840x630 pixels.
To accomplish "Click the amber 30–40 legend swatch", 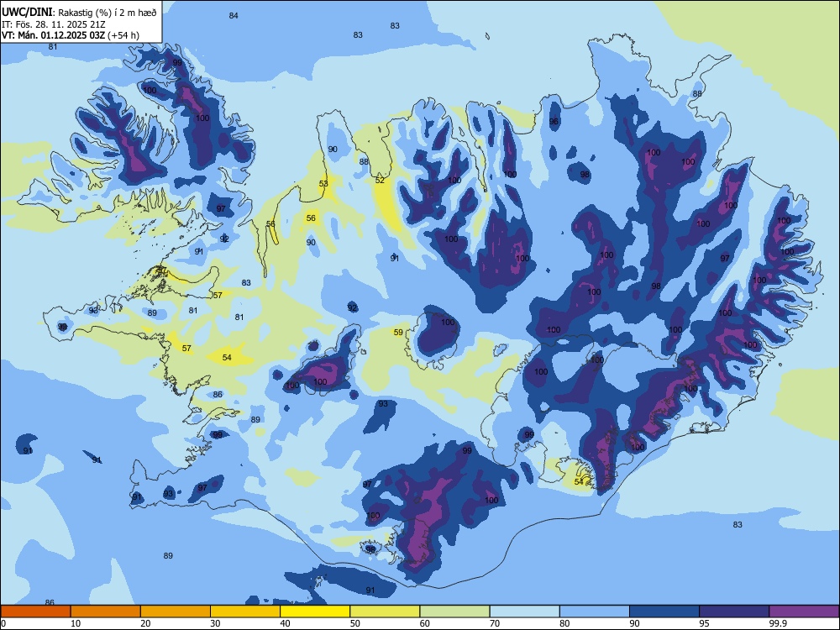I will click(245, 612).
